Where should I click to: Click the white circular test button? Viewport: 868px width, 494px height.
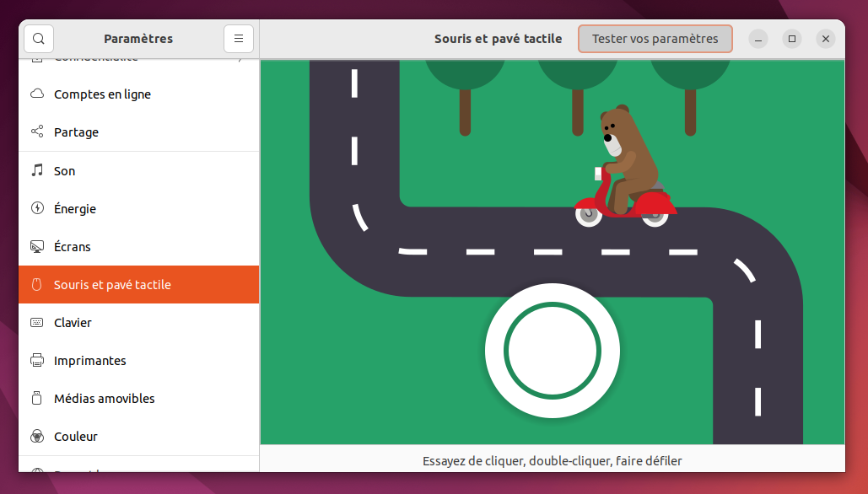[x=553, y=351]
